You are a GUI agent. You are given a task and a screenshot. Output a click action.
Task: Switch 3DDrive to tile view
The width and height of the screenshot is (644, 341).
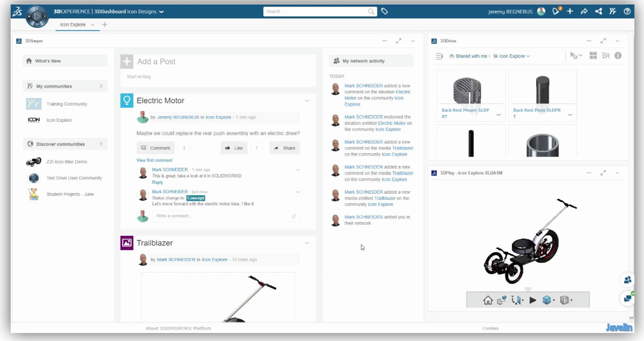[x=593, y=55]
